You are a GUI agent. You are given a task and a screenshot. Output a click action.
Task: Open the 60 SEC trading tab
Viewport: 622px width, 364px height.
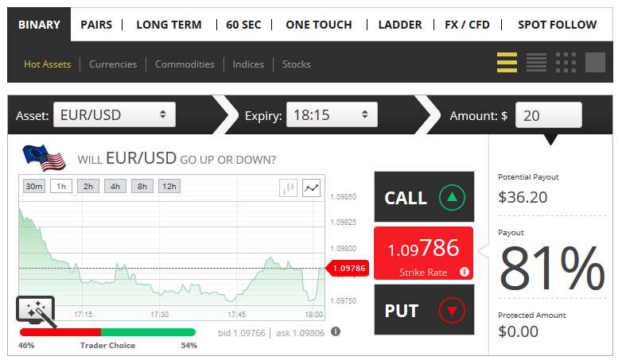[x=243, y=25]
